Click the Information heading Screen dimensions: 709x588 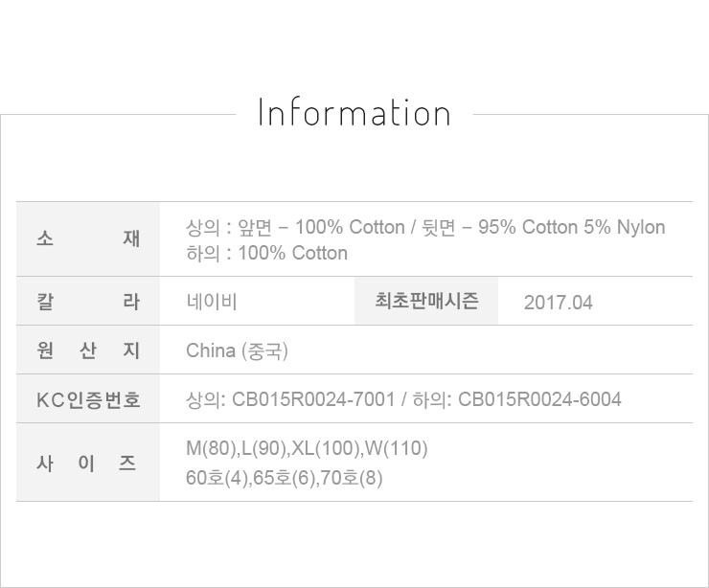pyautogui.click(x=354, y=113)
